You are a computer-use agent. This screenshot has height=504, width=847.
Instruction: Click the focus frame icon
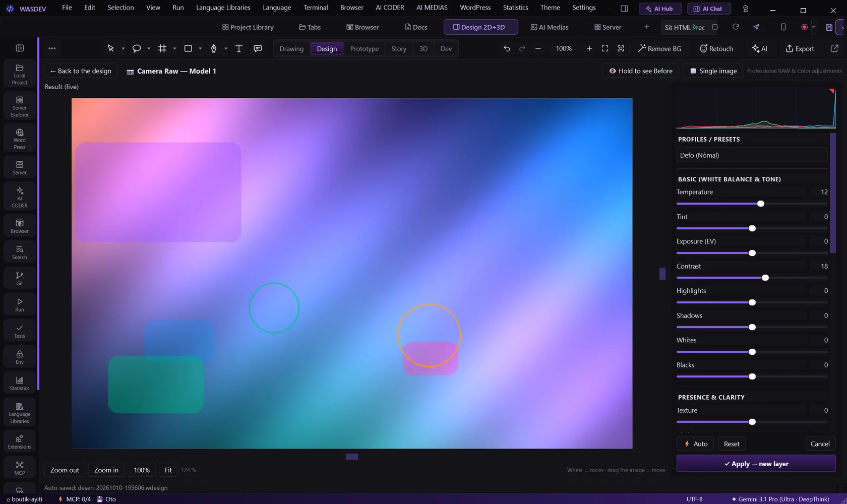tap(621, 48)
